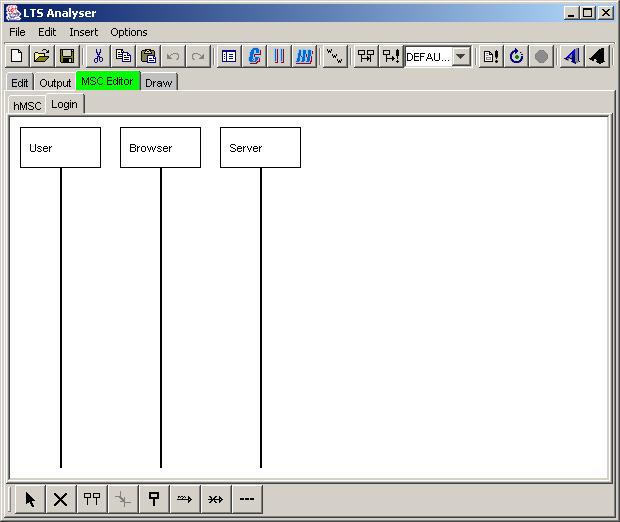Click the scissors cut icon
The height and width of the screenshot is (522, 620).
(x=98, y=56)
